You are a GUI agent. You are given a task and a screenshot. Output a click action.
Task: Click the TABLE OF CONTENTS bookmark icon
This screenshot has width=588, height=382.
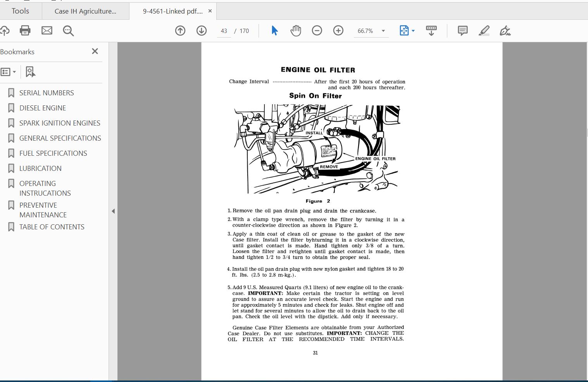(x=11, y=227)
